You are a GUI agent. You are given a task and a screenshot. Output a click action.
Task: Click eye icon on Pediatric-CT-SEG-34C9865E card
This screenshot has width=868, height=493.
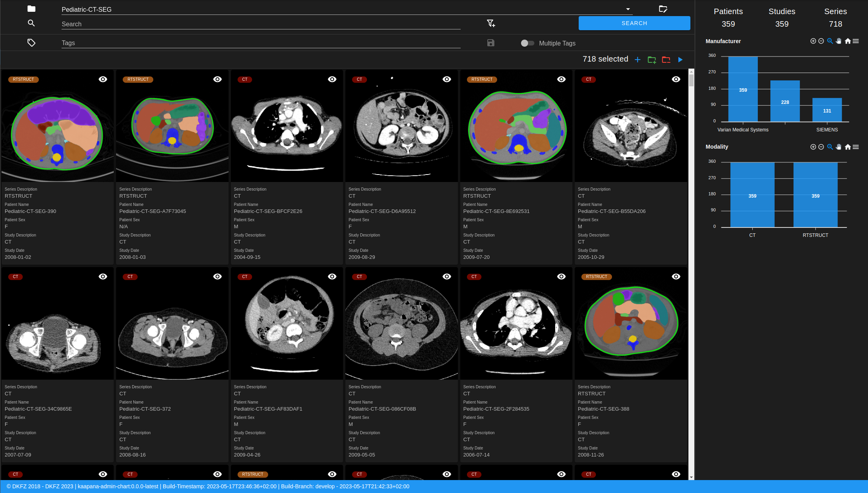[103, 277]
